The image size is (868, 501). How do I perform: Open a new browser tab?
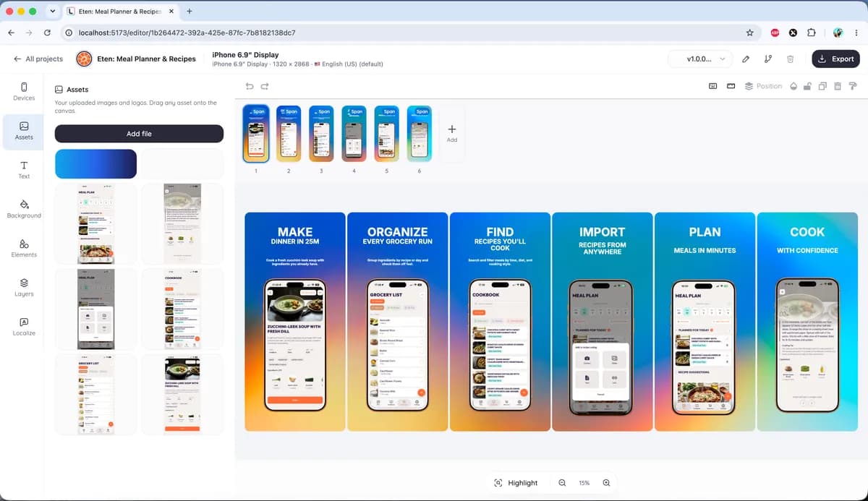tap(189, 12)
